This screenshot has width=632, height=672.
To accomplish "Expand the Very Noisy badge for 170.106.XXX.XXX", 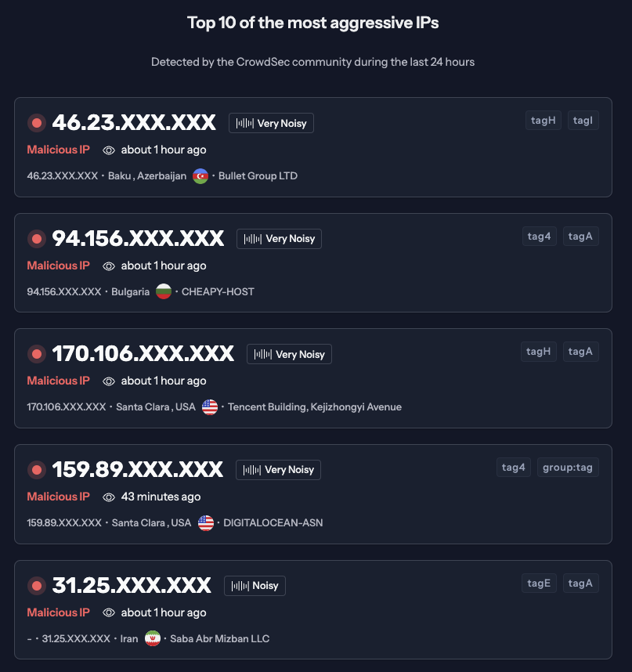I will [289, 354].
